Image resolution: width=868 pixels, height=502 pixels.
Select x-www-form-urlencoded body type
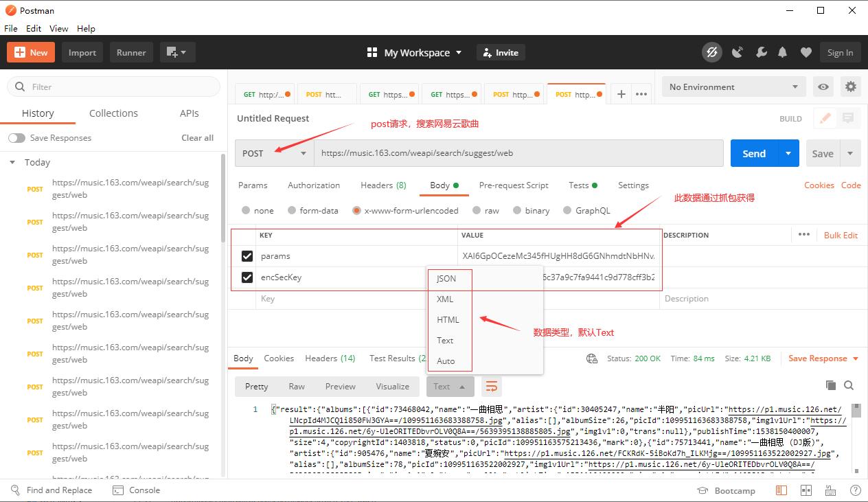point(356,211)
